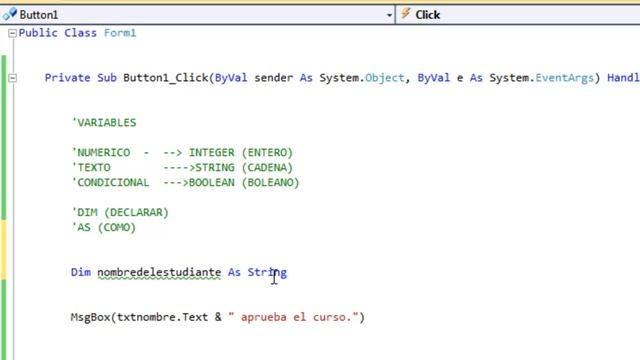The width and height of the screenshot is (640, 360).
Task: Click the 'TEXTO STRING (CADENA) comment
Action: coord(182,167)
